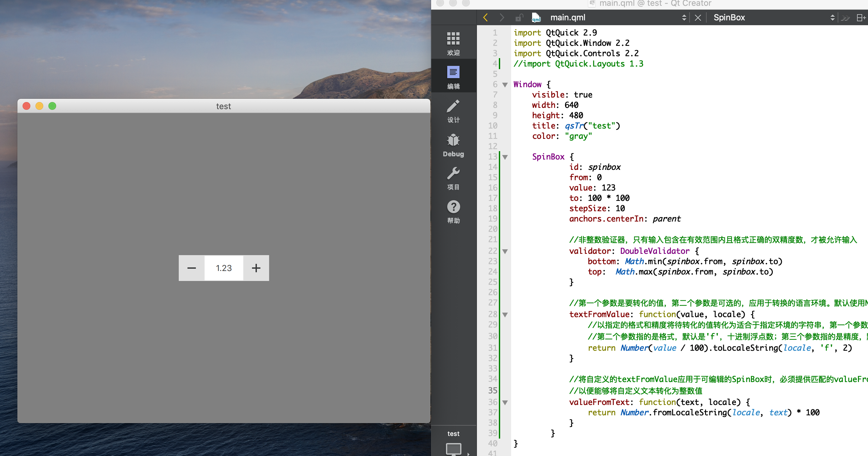Image resolution: width=868 pixels, height=456 pixels.
Task: Open the Debug mode
Action: pos(453,143)
